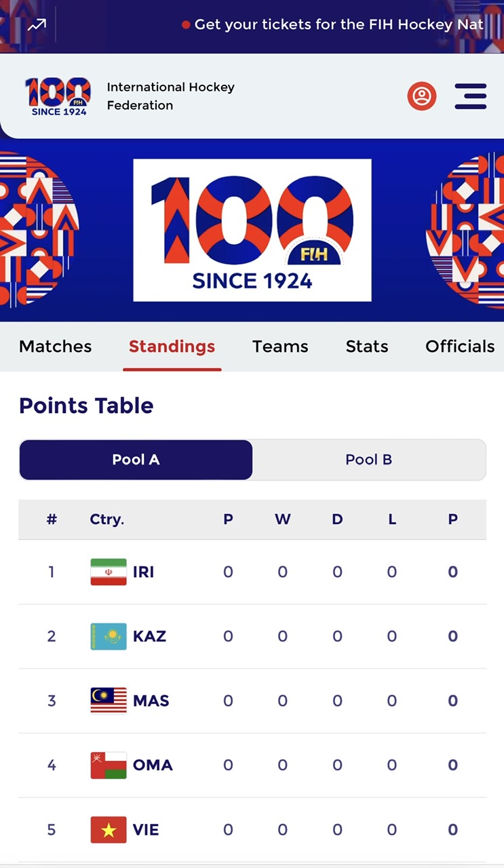The width and height of the screenshot is (504, 868).
Task: Open the user profile icon
Action: 421,96
